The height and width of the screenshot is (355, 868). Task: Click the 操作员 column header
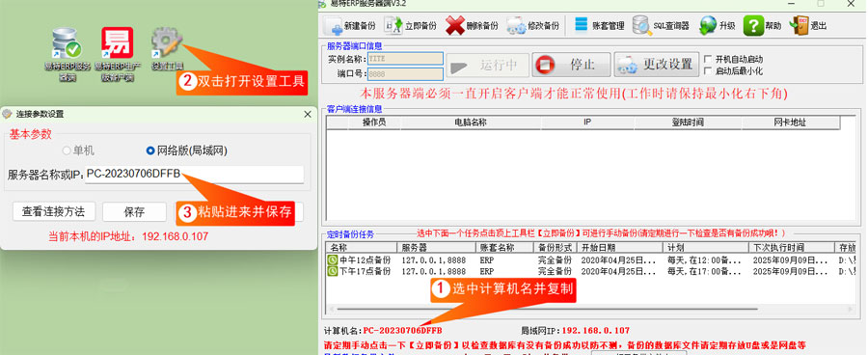373,123
